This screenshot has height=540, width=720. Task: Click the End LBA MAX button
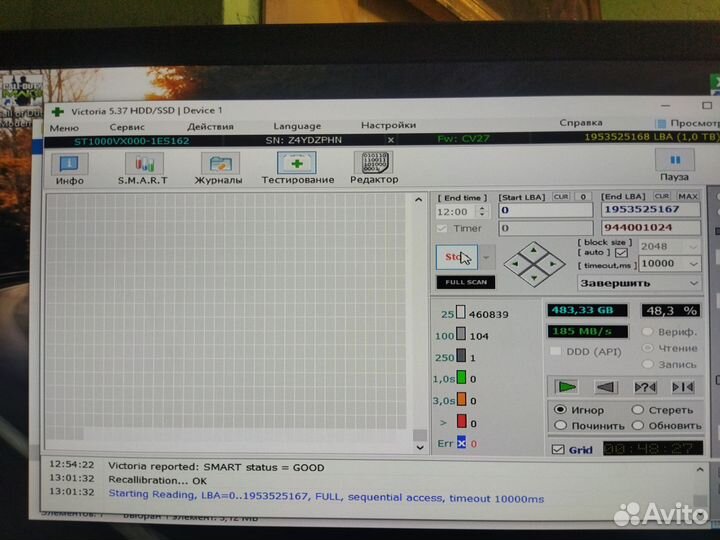point(688,196)
